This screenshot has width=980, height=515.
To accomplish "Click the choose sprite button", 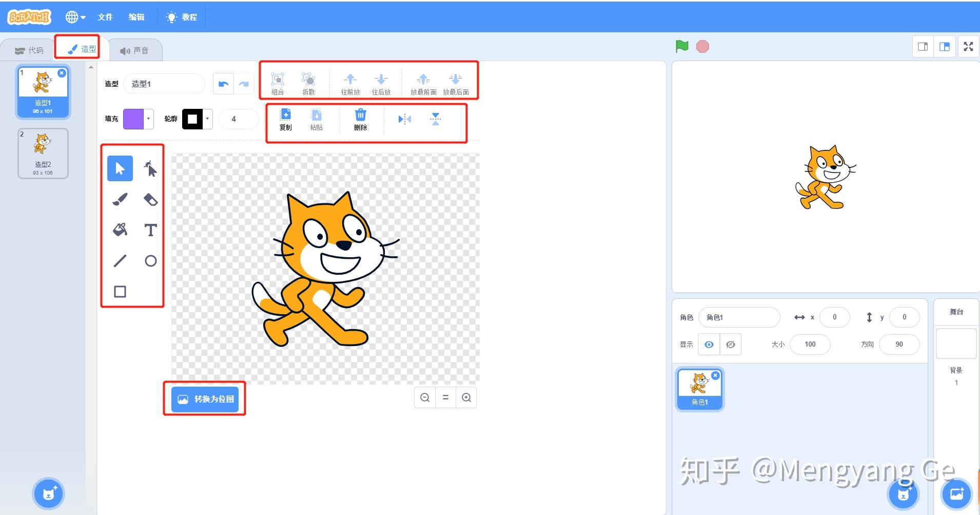I will (x=903, y=493).
